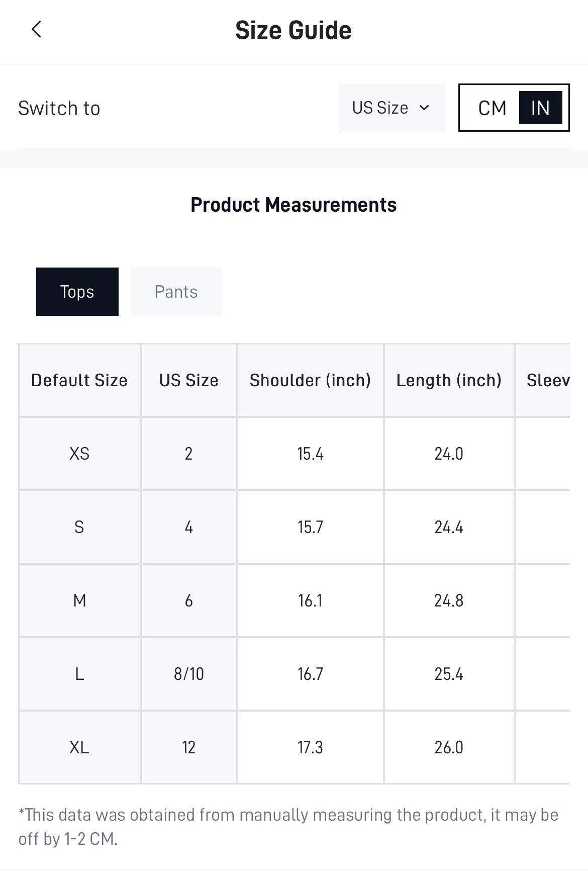Select the XS size row
Viewport: 588px width, 871px height.
click(295, 454)
